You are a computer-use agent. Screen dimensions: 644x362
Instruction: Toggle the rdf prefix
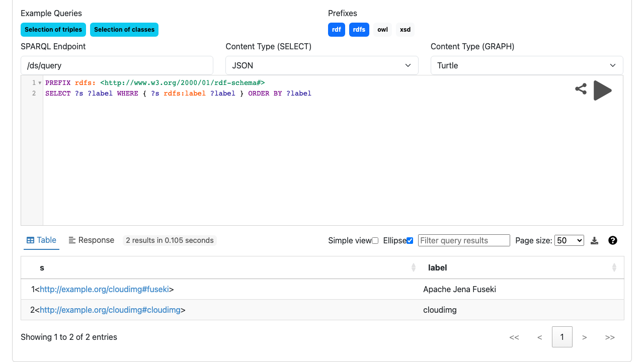[x=337, y=30]
